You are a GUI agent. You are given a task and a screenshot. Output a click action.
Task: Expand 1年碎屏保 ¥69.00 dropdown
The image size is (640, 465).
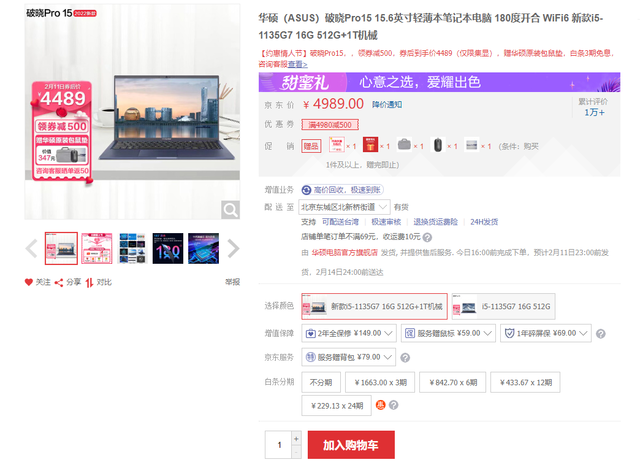point(546,333)
